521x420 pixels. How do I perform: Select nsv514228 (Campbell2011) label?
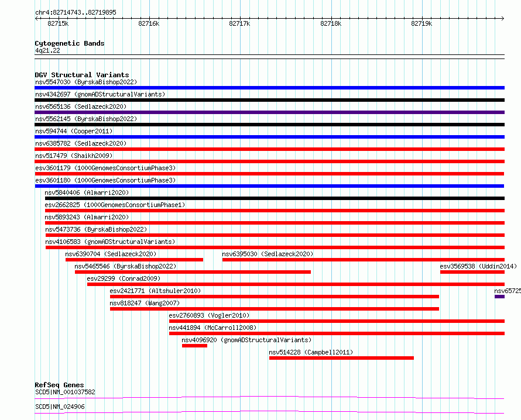pyautogui.click(x=311, y=352)
